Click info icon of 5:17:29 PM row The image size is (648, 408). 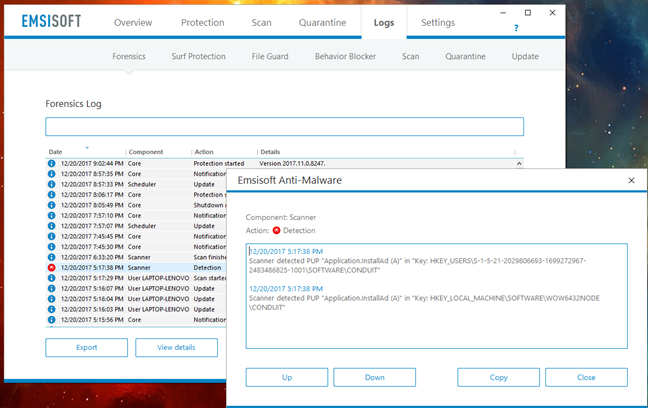pyautogui.click(x=51, y=278)
